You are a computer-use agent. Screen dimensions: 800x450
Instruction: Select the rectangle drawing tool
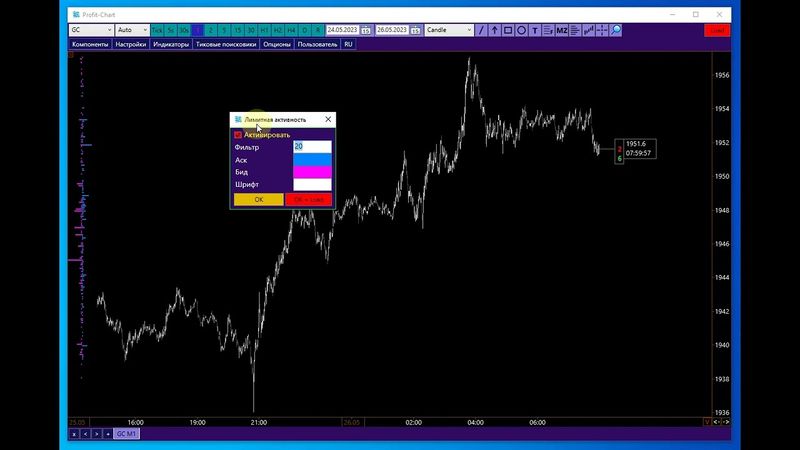tap(508, 30)
